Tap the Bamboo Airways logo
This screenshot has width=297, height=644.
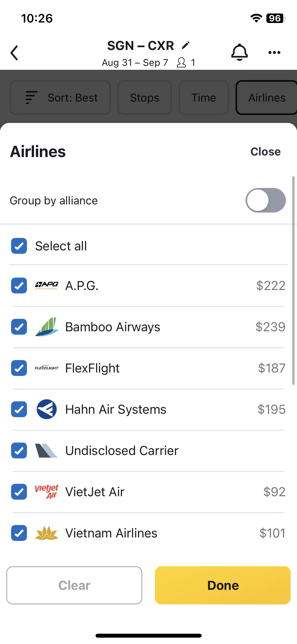point(47,327)
